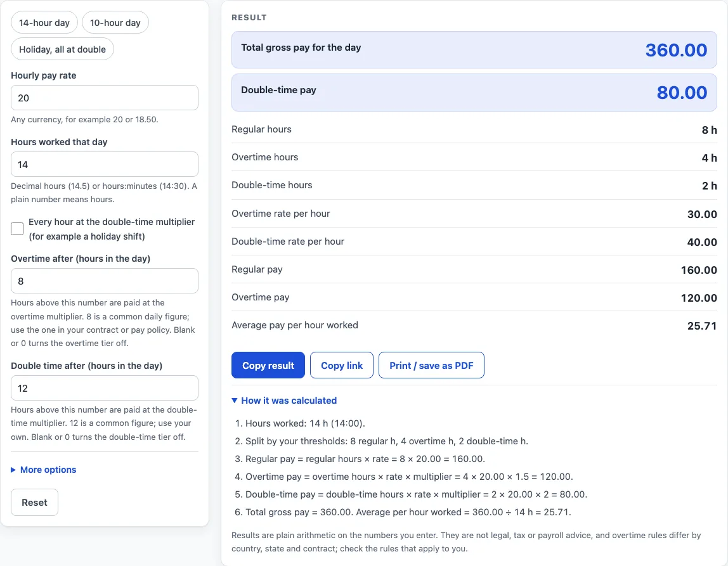Screen dimensions: 728x566
Task: Click the Regular pay value 160.00
Action: coord(699,270)
